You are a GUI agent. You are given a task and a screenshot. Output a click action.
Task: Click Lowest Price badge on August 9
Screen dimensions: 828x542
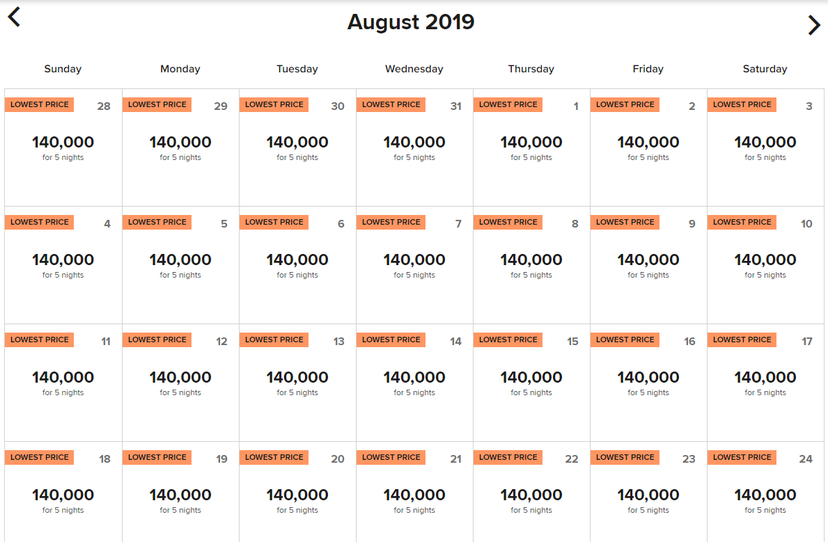(x=625, y=222)
